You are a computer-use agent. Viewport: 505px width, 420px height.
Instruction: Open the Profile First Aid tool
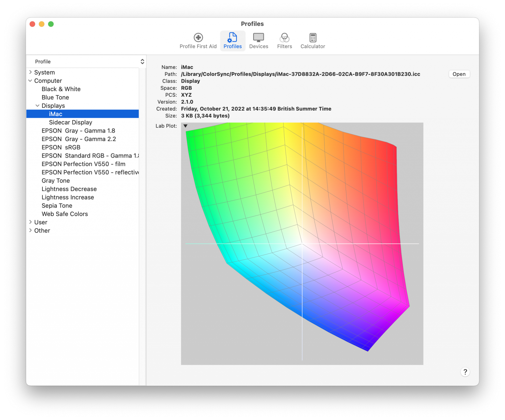(x=198, y=40)
